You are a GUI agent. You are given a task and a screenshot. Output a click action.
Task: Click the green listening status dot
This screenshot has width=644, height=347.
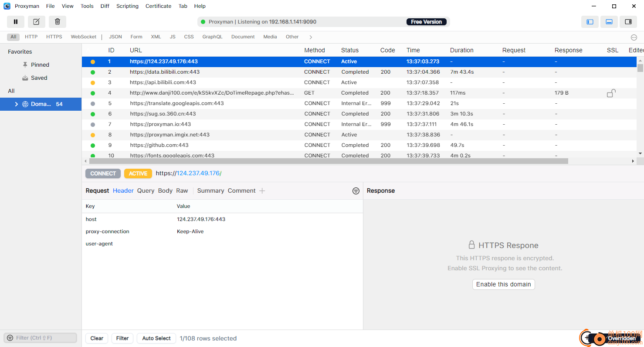click(x=203, y=22)
